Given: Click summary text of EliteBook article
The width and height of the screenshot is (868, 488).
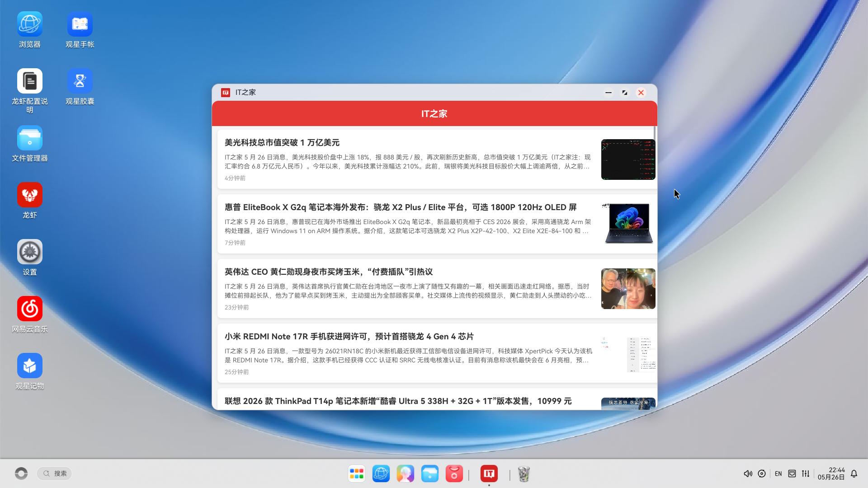Looking at the screenshot, I should point(408,226).
